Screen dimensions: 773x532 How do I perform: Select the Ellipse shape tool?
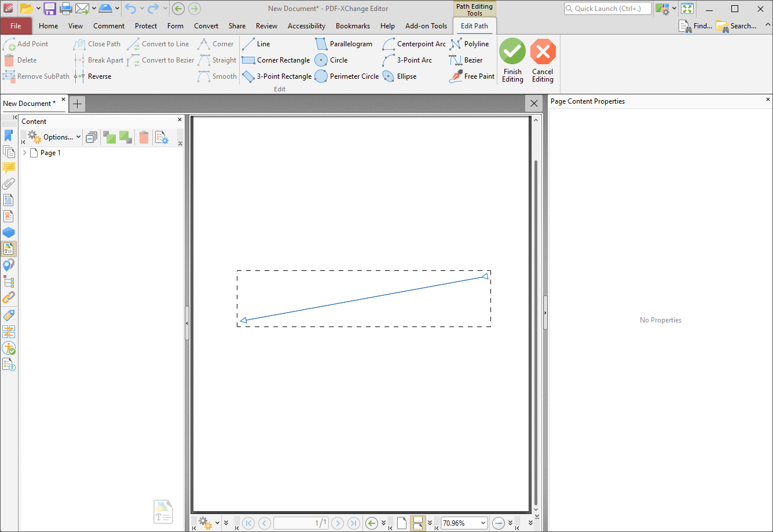pos(400,76)
